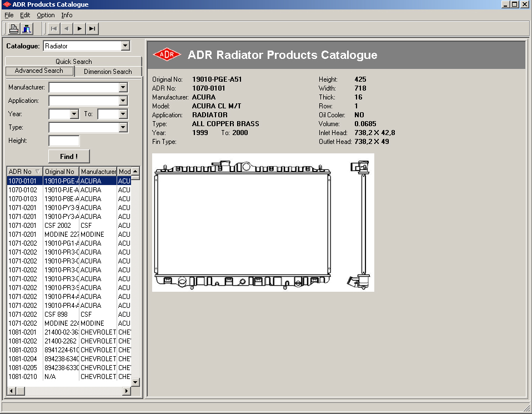
Task: Open the Option menu
Action: [x=46, y=15]
